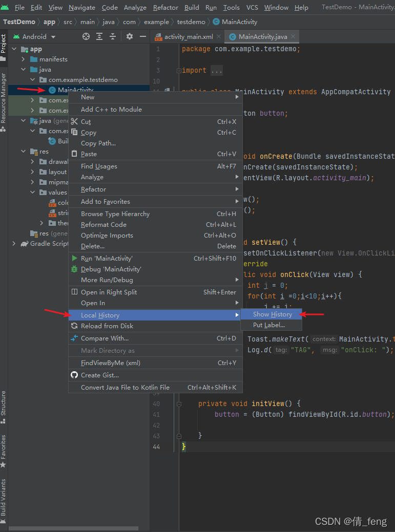Screen dimensions: 395x532
Task: Click the testdemo breadcrumb
Action: coord(191,22)
